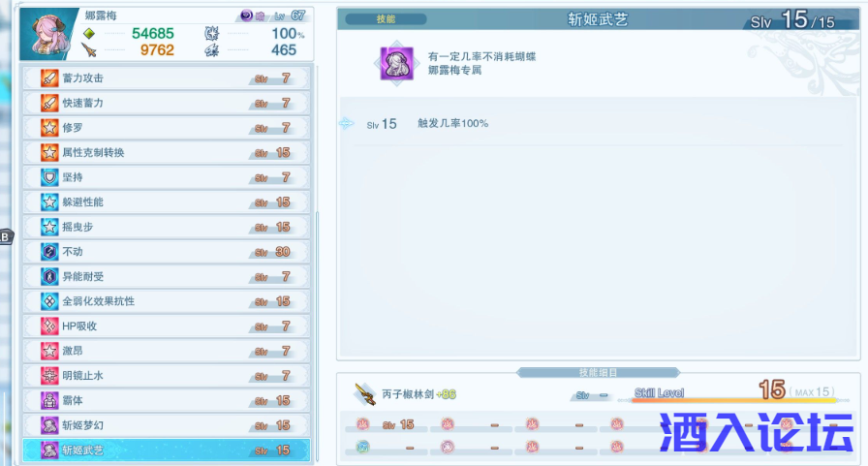
Task: Click the 9762 attack value
Action: (x=157, y=50)
